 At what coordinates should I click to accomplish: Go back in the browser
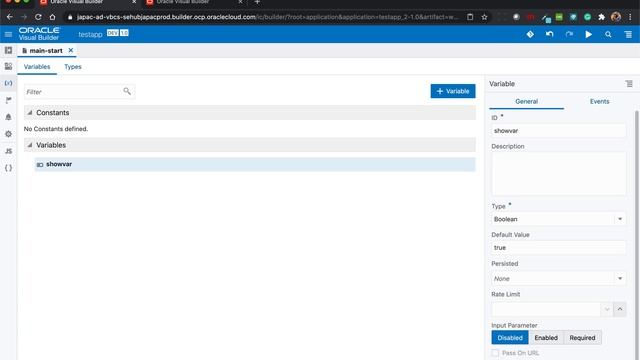9,17
